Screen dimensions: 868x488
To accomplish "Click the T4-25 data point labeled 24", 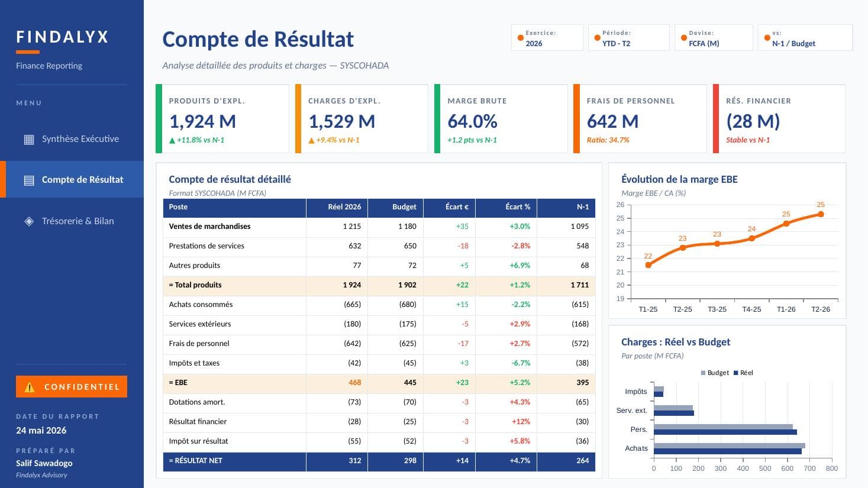I will [x=751, y=238].
